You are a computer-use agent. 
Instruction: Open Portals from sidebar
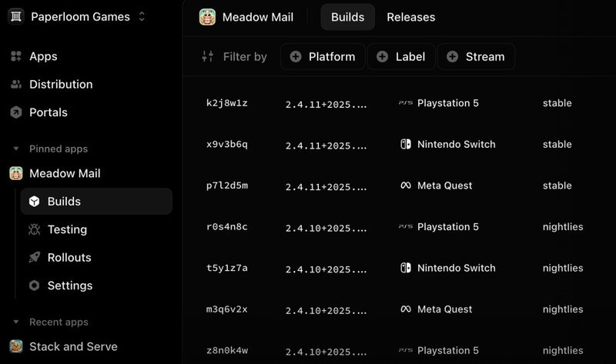49,112
